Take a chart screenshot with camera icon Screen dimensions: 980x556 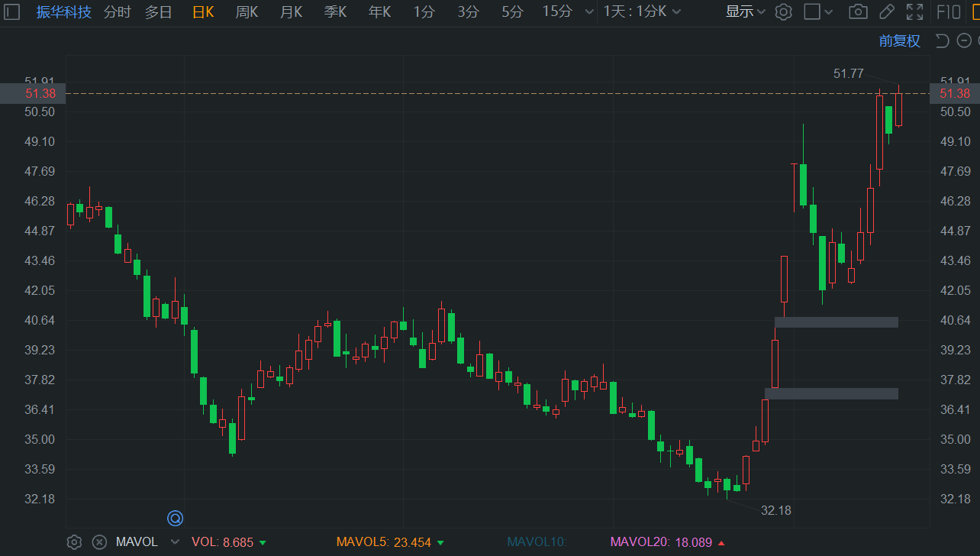[858, 11]
